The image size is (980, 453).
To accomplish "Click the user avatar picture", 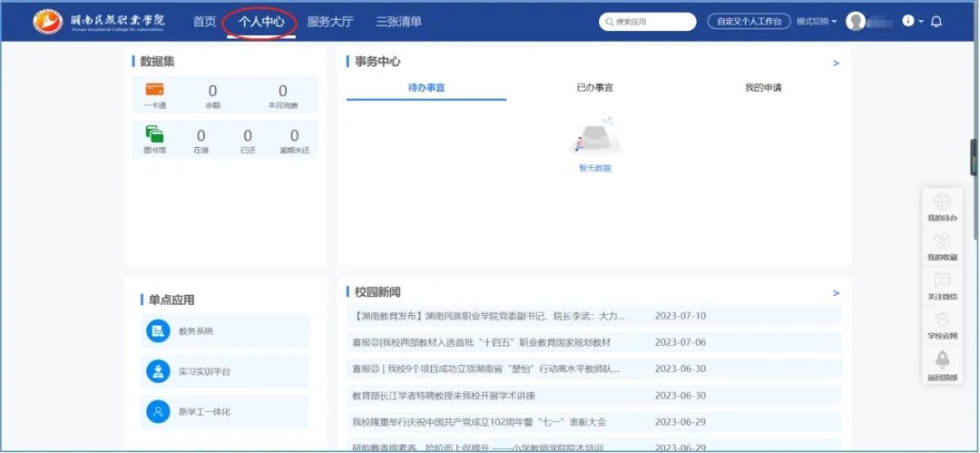I will 855,21.
